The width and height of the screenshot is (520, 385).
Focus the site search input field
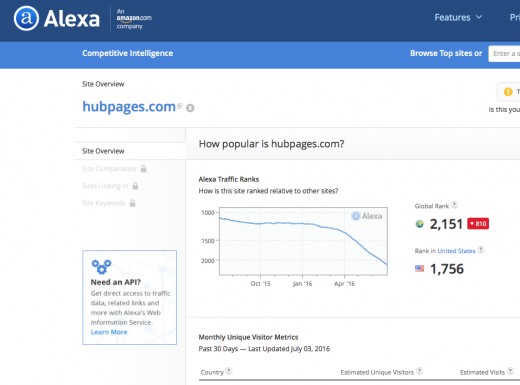tap(504, 54)
